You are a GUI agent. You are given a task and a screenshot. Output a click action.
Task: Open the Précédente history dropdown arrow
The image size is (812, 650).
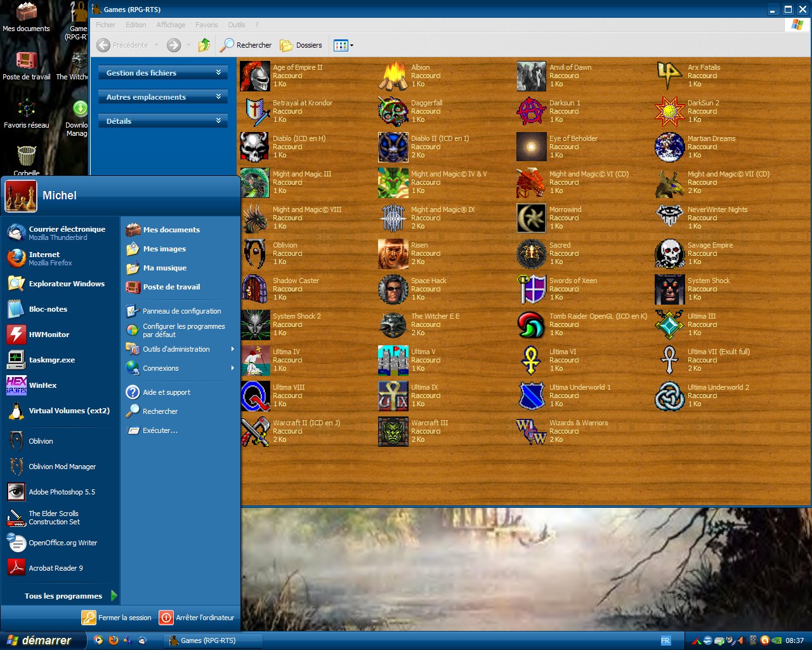pyautogui.click(x=156, y=45)
